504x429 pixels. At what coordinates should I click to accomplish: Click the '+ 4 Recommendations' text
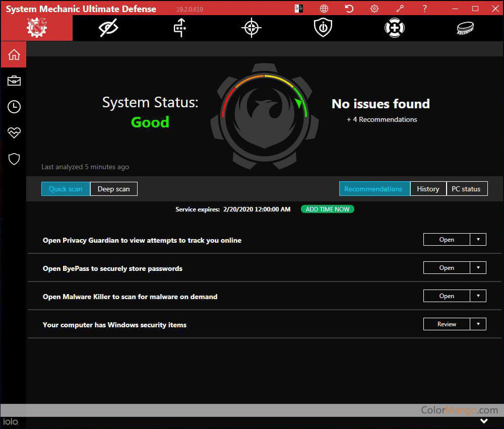[x=382, y=119]
